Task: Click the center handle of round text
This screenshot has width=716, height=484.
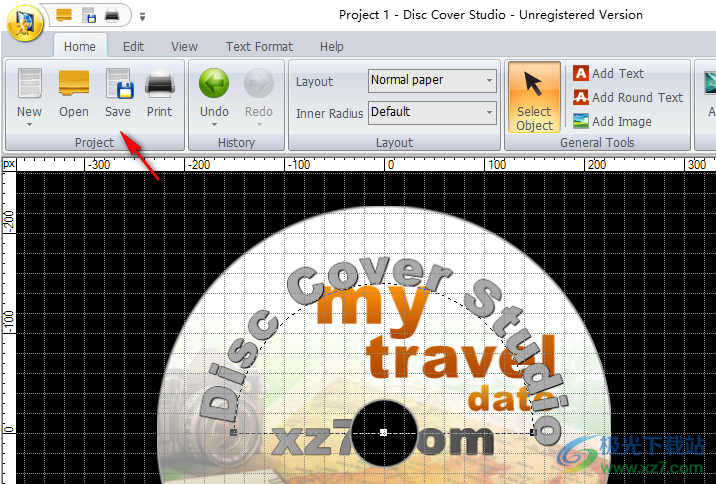Action: click(384, 432)
